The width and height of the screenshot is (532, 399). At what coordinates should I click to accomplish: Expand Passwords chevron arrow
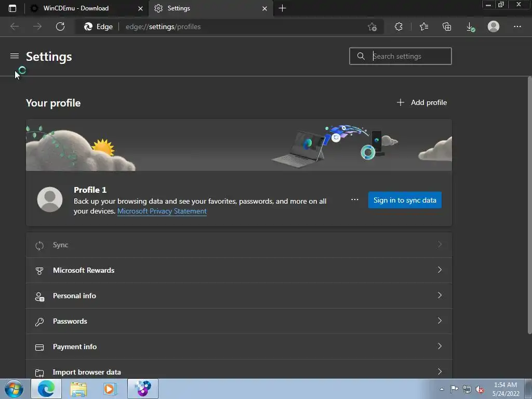click(x=440, y=321)
